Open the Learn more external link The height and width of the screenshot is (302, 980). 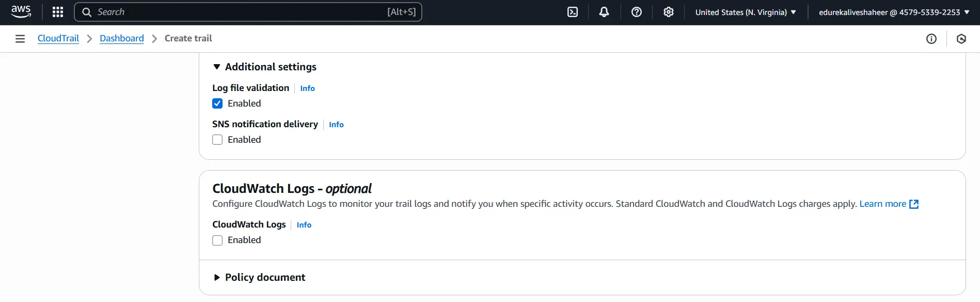[889, 204]
